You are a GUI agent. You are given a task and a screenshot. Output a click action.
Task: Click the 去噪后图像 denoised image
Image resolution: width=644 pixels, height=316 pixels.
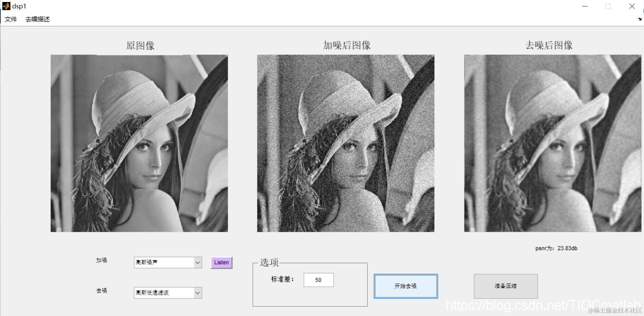pos(552,143)
